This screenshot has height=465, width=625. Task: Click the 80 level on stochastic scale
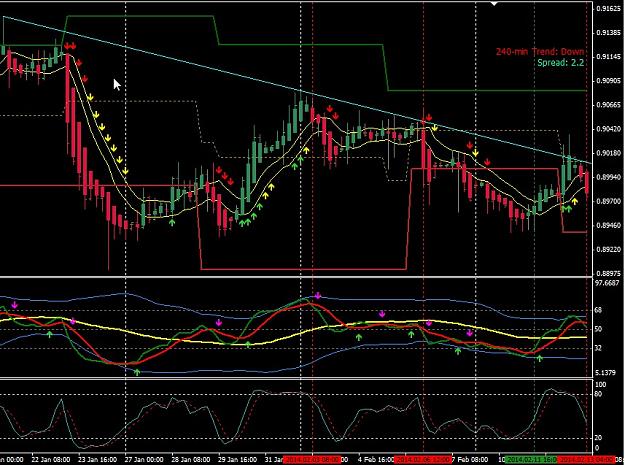(598, 394)
